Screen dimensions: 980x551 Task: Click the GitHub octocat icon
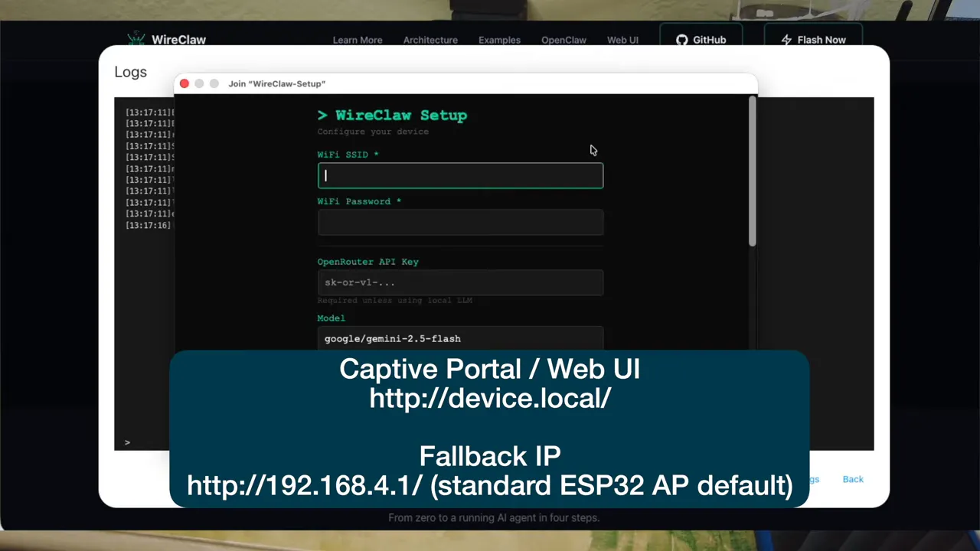pyautogui.click(x=681, y=40)
